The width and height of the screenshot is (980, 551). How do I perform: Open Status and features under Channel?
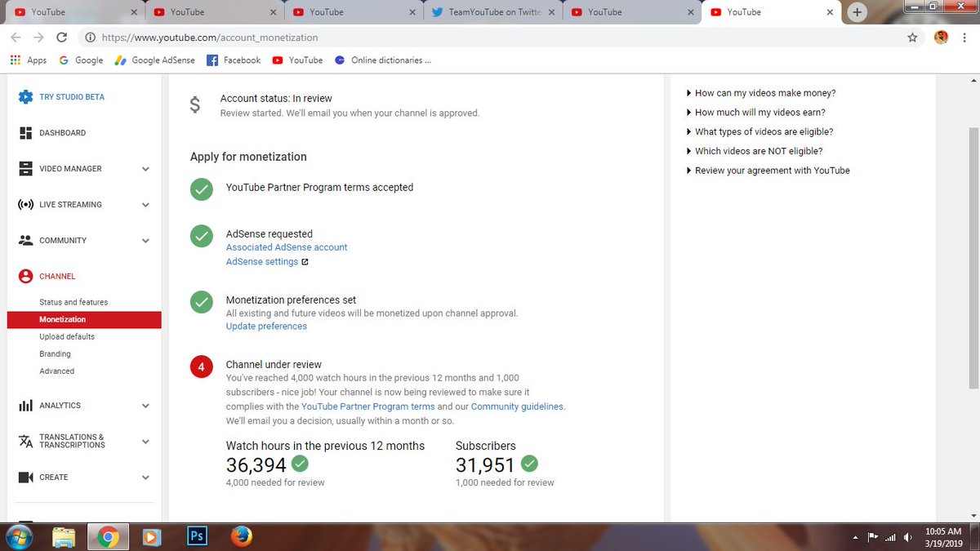click(73, 302)
